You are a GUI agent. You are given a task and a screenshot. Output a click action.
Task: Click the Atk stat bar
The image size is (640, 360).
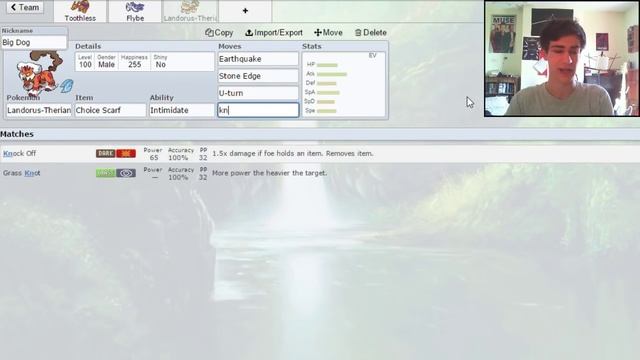pyautogui.click(x=331, y=74)
